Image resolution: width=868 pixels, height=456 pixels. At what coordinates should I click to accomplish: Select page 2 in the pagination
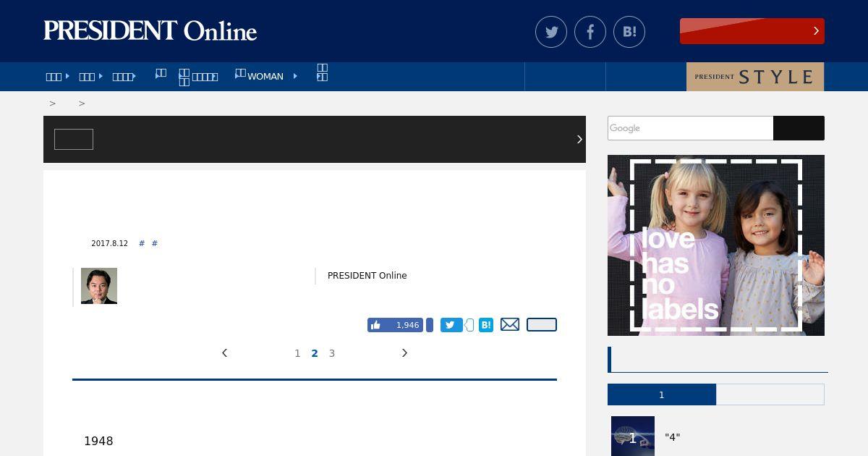315,353
